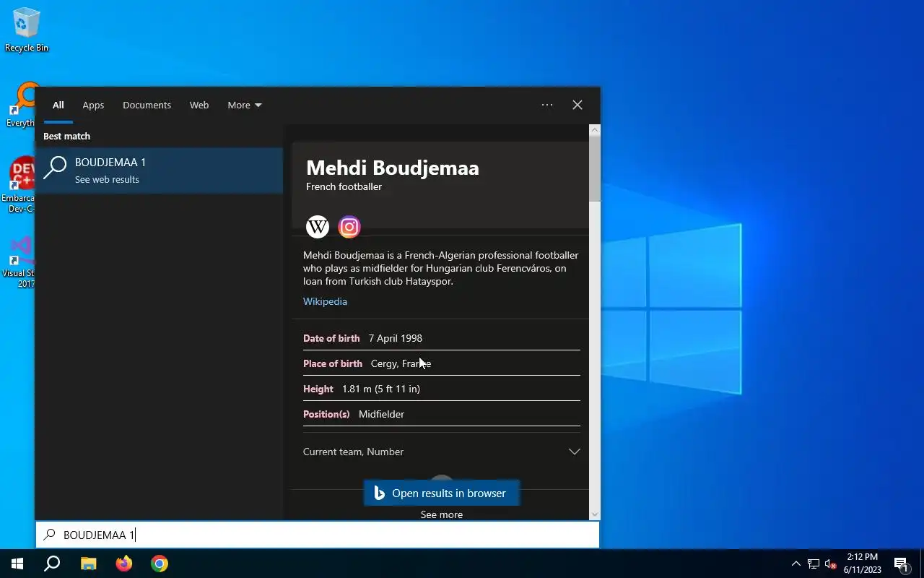Image resolution: width=924 pixels, height=578 pixels.
Task: Follow the Wikipedia text link
Action: point(325,301)
